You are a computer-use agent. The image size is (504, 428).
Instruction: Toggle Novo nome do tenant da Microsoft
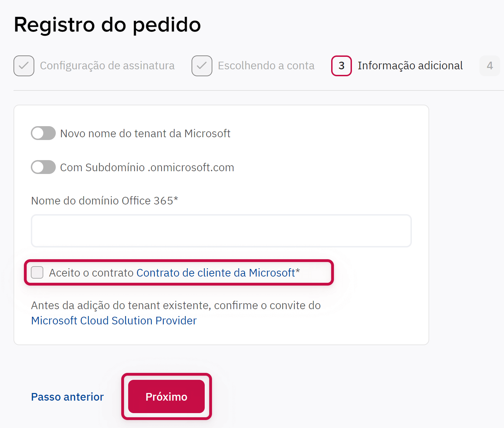point(43,133)
